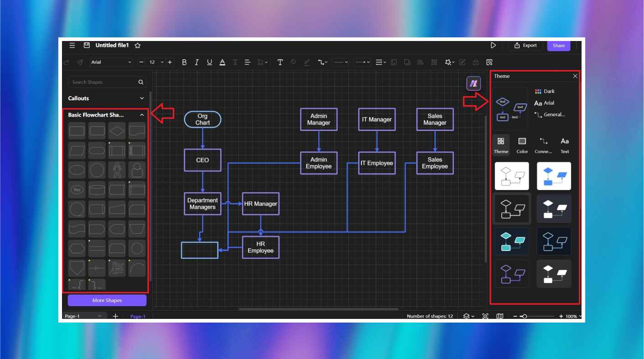Click the send to back icon
Image resolution: width=644 pixels, height=359 pixels.
(407, 62)
